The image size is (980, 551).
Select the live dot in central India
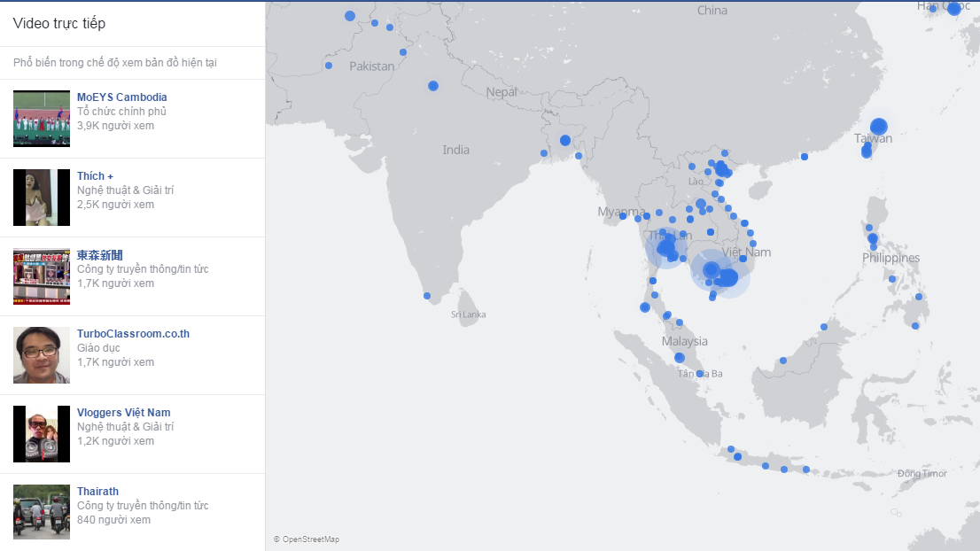coord(433,86)
